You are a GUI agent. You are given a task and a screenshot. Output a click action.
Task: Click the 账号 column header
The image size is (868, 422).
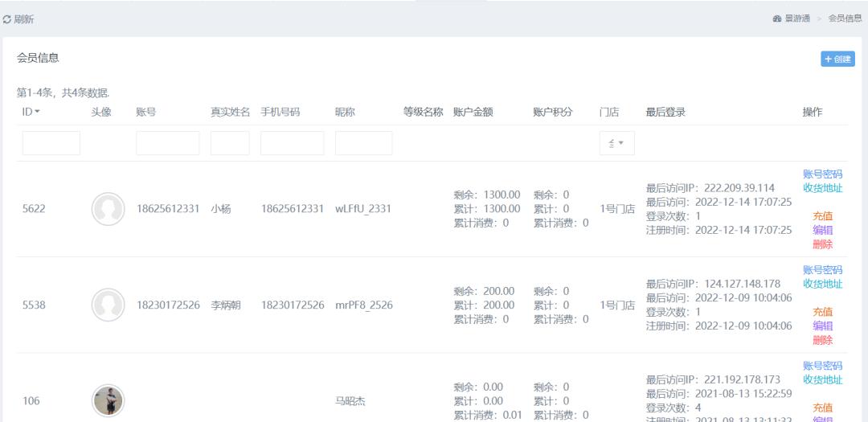145,112
